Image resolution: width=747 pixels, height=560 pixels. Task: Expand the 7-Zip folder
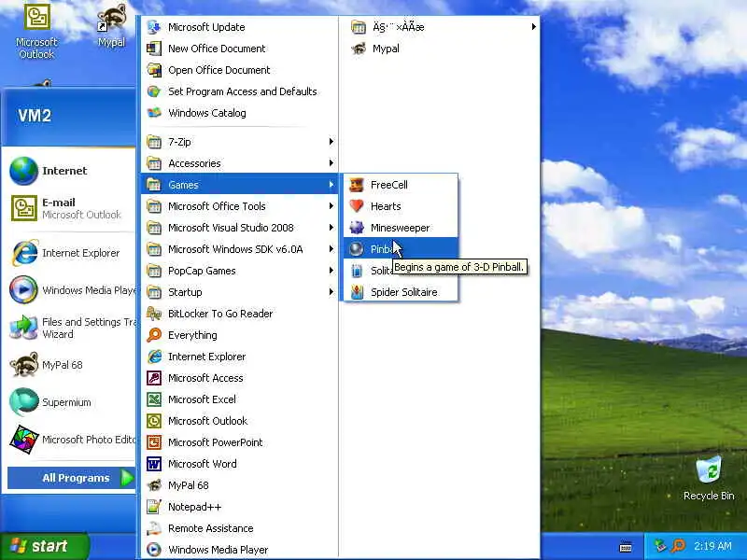point(240,142)
